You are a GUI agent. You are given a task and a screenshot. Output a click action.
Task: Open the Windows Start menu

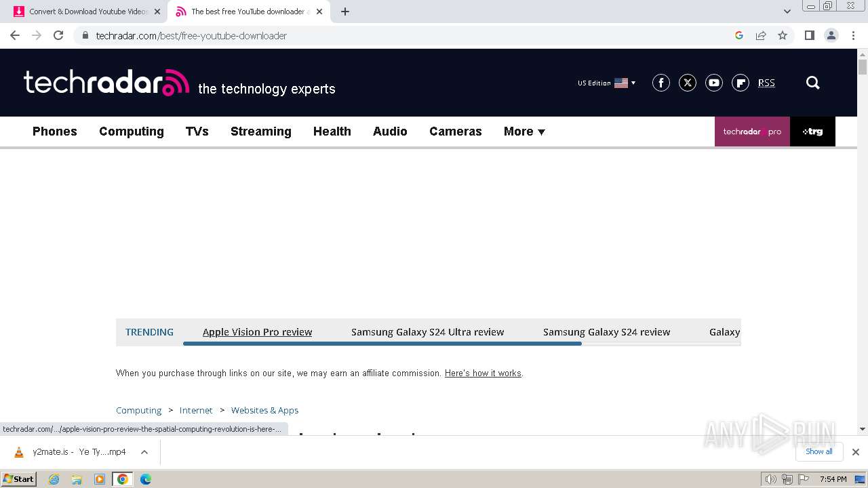point(19,479)
